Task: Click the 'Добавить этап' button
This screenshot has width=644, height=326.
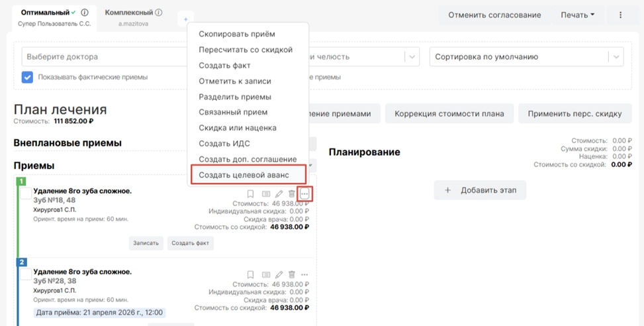Action: 480,190
